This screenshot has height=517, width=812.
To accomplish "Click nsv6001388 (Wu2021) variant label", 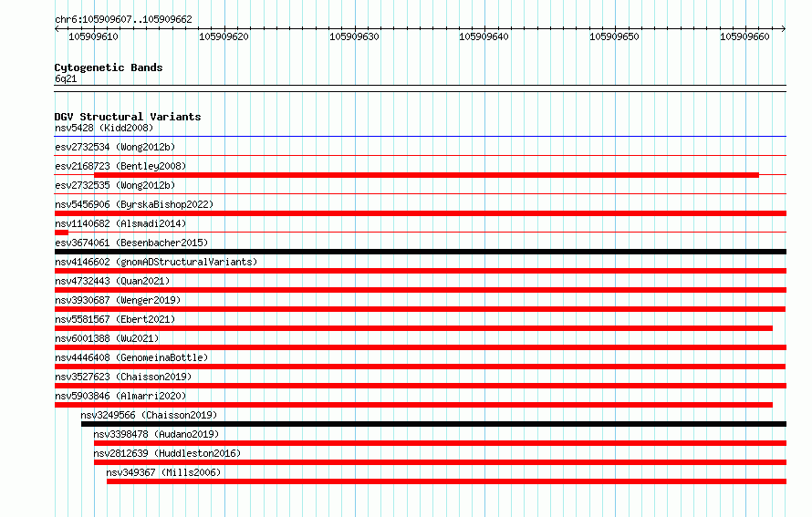I will tap(107, 338).
